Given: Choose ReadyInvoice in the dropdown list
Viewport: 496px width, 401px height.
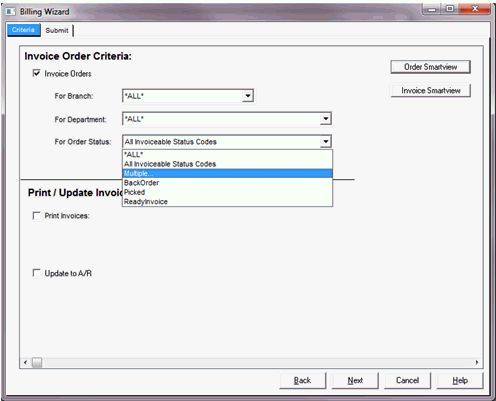Looking at the screenshot, I should (x=227, y=202).
